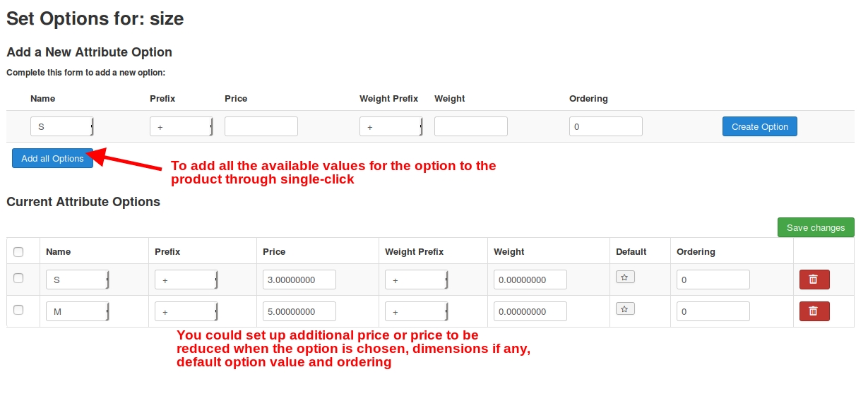Viewport: 868px width, 396px height.
Task: Focus the Ordering field in the M row
Action: (x=713, y=311)
